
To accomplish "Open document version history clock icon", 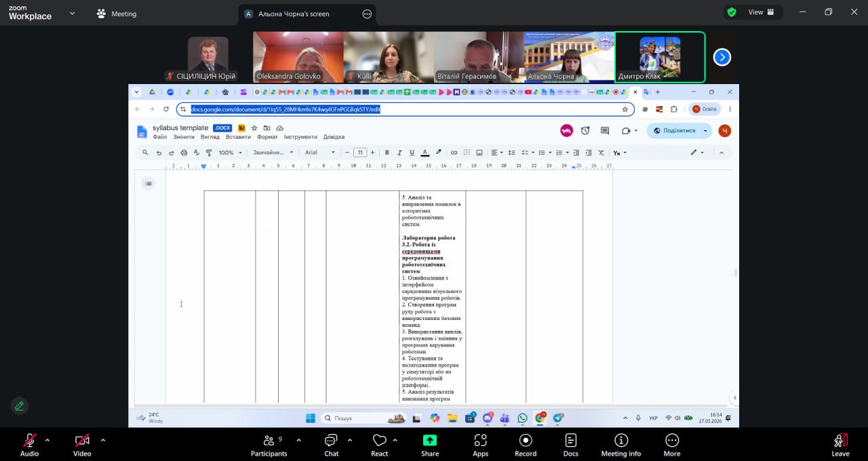I will coord(585,131).
